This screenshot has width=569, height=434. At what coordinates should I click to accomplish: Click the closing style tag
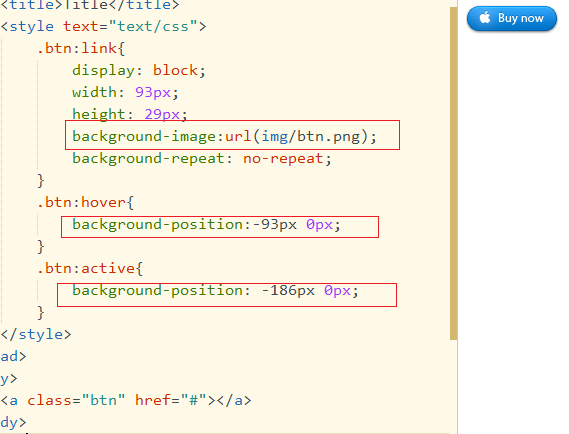[x=36, y=334]
